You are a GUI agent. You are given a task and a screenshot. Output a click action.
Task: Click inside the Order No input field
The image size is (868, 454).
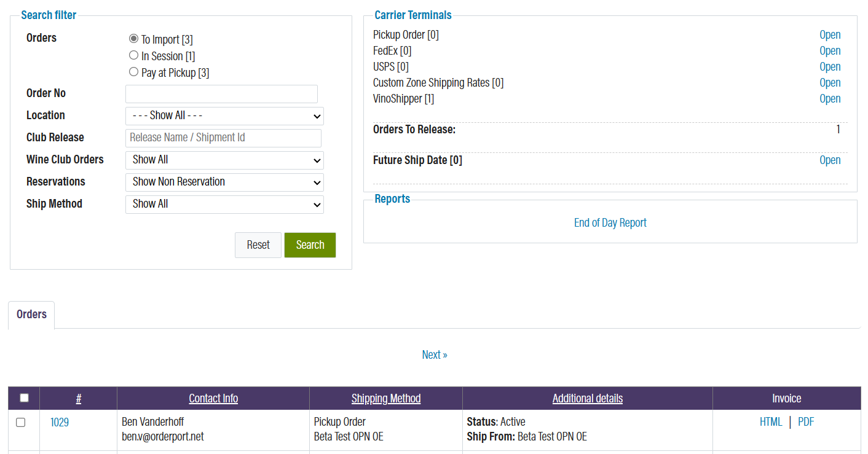[221, 93]
